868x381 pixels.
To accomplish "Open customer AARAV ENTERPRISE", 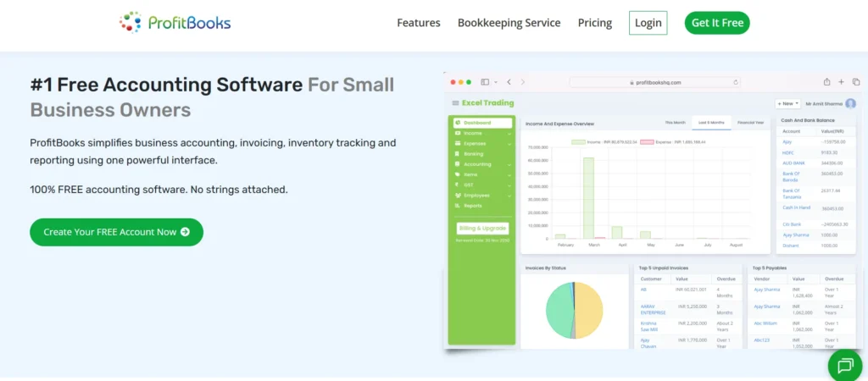I will pos(654,310).
